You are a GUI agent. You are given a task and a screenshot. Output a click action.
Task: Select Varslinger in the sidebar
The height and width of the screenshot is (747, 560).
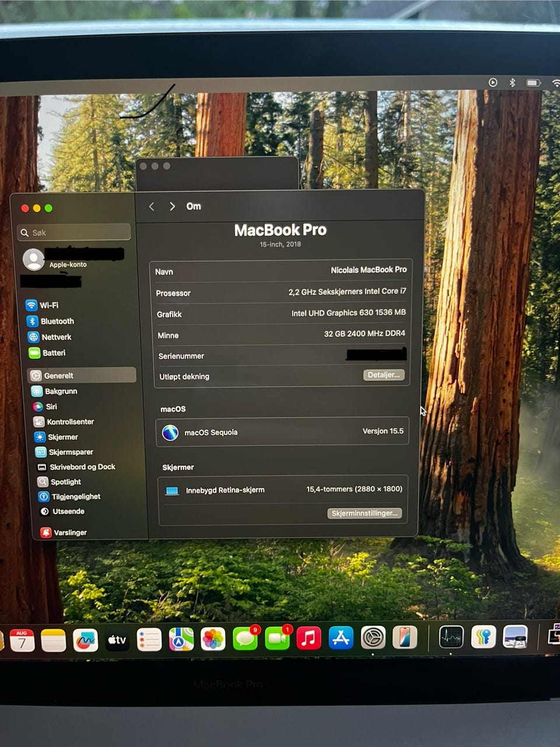(64, 532)
